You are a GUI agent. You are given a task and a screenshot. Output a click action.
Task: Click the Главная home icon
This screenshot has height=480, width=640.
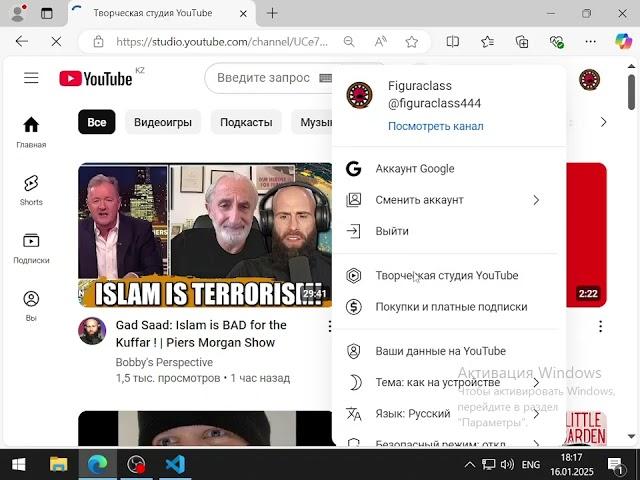click(x=31, y=131)
